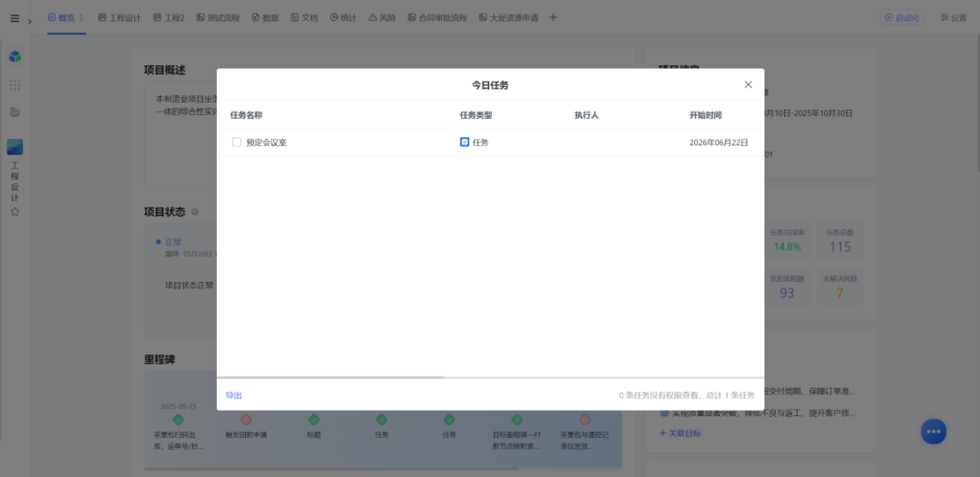Open the 合同审批流程 tab
This screenshot has width=980, height=477.
pyautogui.click(x=437, y=17)
